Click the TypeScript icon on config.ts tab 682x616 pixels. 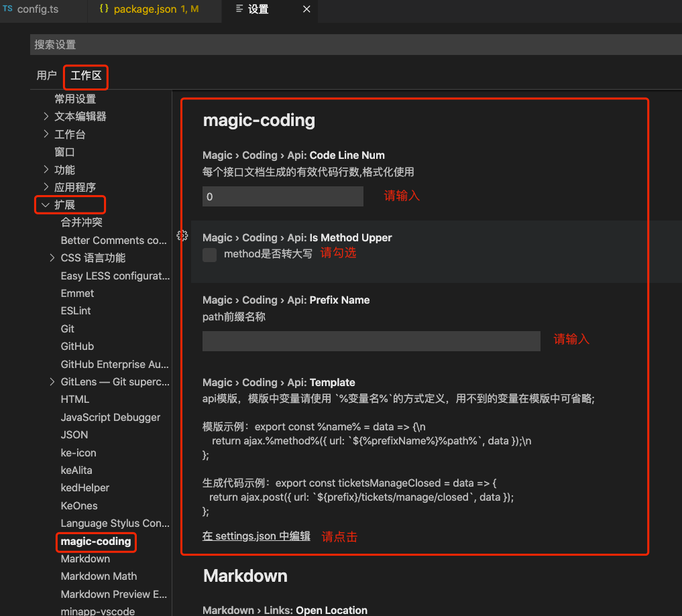[9, 9]
